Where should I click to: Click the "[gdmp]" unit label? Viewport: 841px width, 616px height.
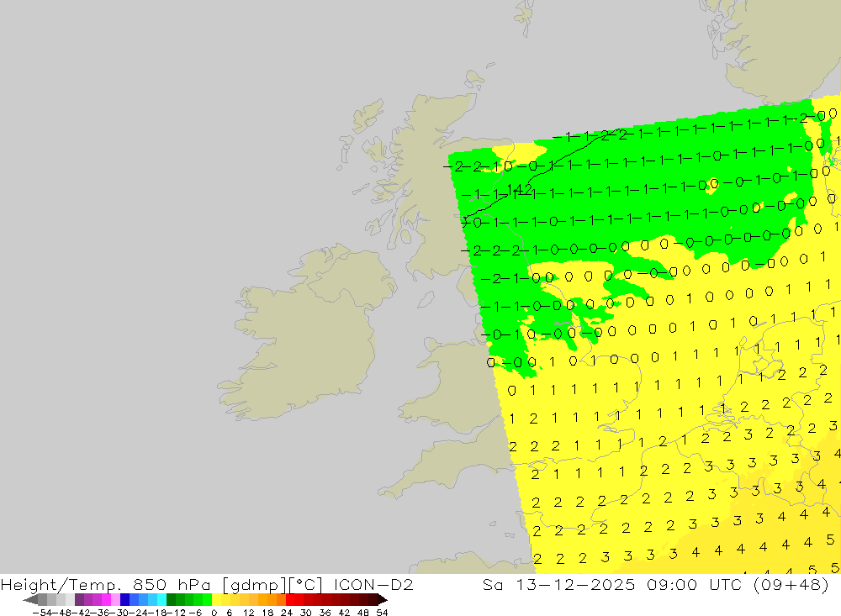[255, 585]
